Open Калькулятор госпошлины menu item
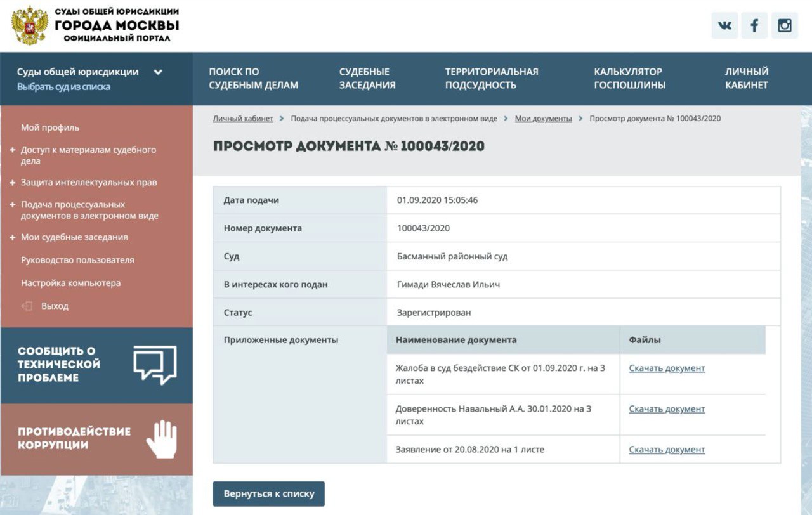The height and width of the screenshot is (515, 812). 629,79
